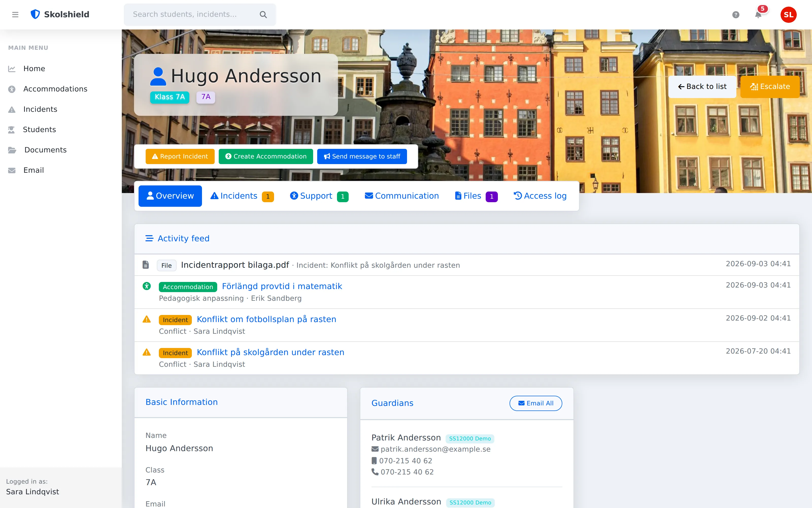Switch to the Overview tab
This screenshot has height=508, width=812.
pos(170,196)
